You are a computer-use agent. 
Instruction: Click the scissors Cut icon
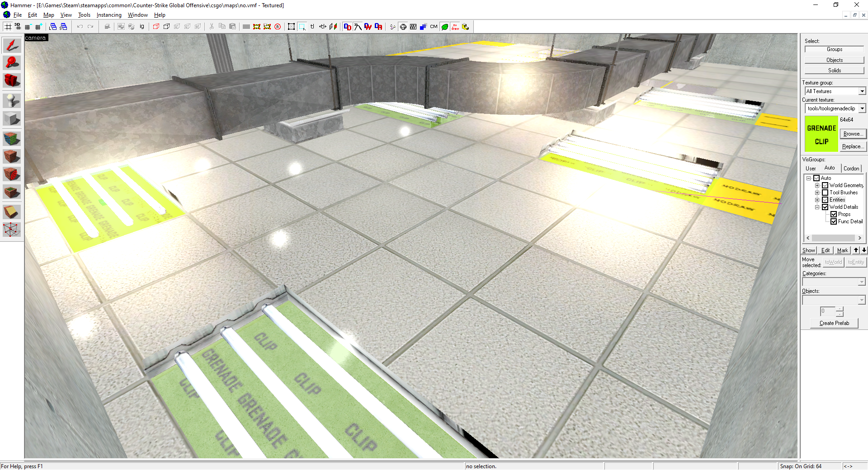click(212, 27)
